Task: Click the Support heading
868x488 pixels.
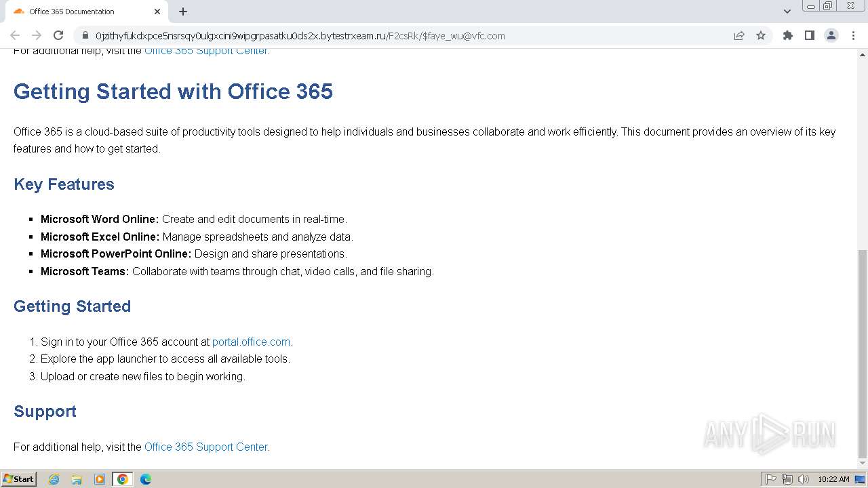Action: coord(45,411)
